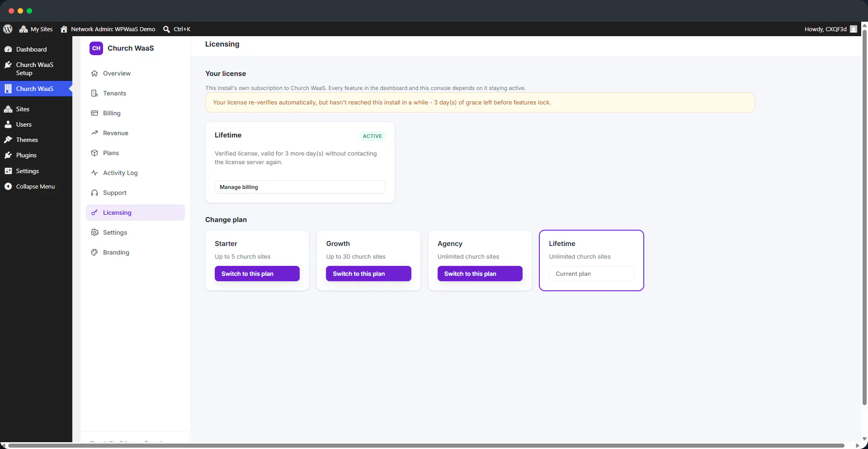Screen dimensions: 868x449
Task: Click the Church WaaS console title
Action: tap(131, 48)
